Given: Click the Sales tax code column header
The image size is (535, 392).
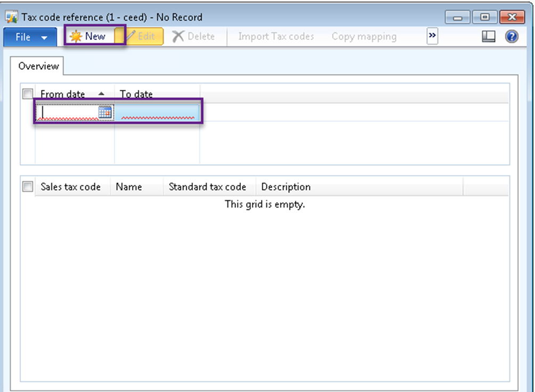Looking at the screenshot, I should [x=72, y=186].
